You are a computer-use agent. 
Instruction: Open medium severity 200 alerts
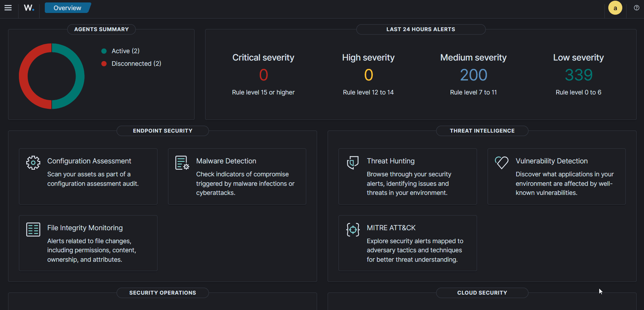coord(473,75)
